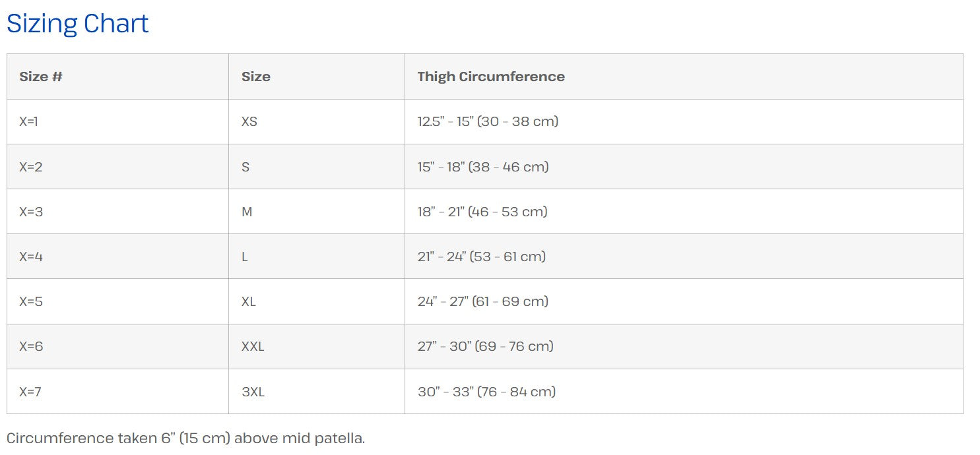Click the 'Size #' column header
The width and height of the screenshot is (980, 455).
pyautogui.click(x=41, y=76)
